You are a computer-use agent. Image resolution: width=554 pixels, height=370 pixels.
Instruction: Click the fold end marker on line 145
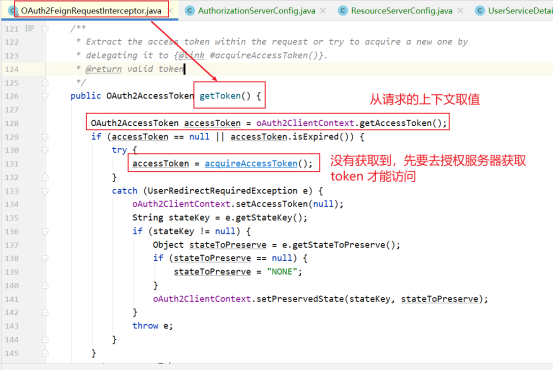click(x=45, y=353)
